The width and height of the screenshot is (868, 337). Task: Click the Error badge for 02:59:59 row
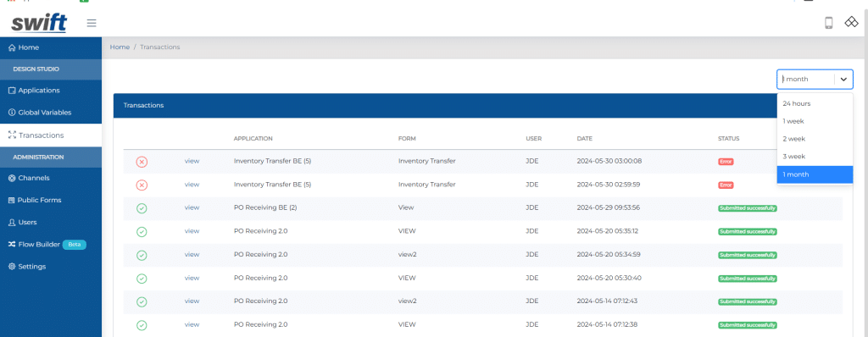[x=726, y=185]
